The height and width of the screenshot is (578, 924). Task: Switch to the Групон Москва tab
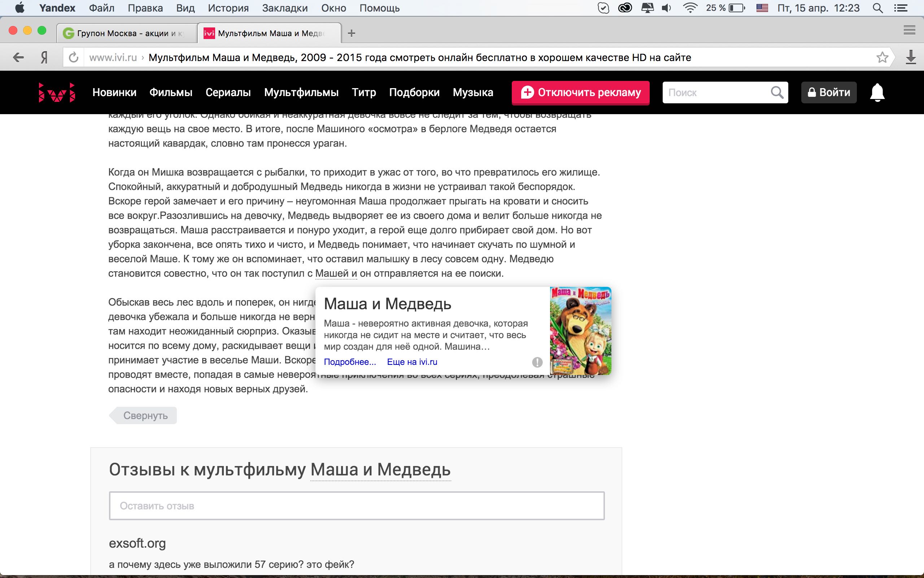coord(127,33)
